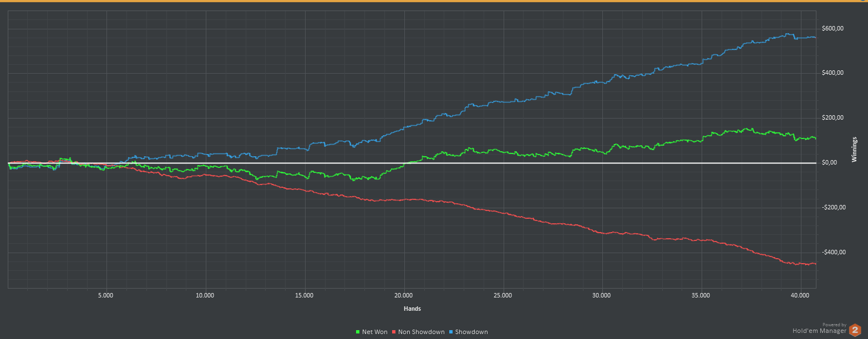The height and width of the screenshot is (339, 868).
Task: Click the 40.000 hands axis label
Action: tap(800, 296)
